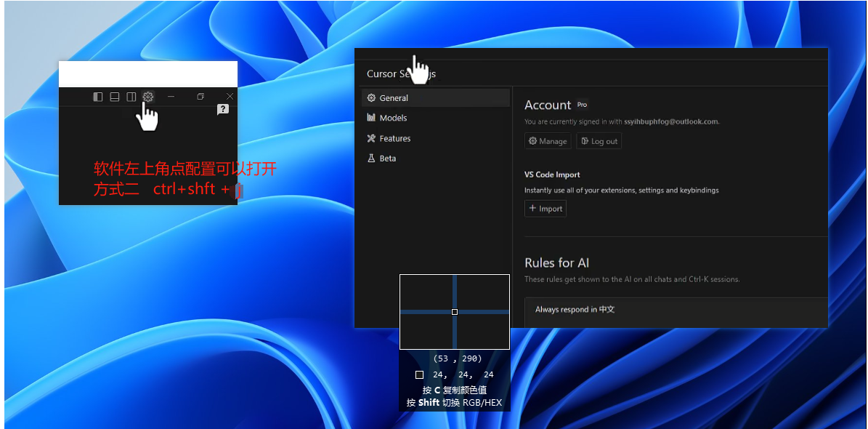Click the Log out button
Image resolution: width=868 pixels, height=429 pixels.
pos(599,141)
